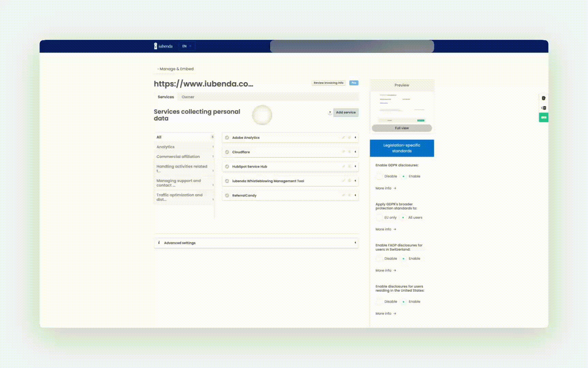
Task: Open More info under United States disclosures
Action: [386, 313]
